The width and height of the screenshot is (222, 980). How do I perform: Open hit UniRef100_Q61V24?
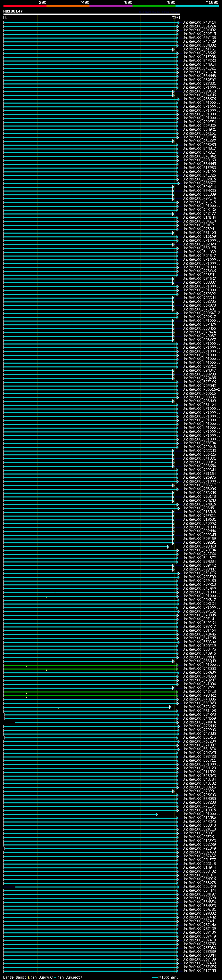click(x=199, y=26)
